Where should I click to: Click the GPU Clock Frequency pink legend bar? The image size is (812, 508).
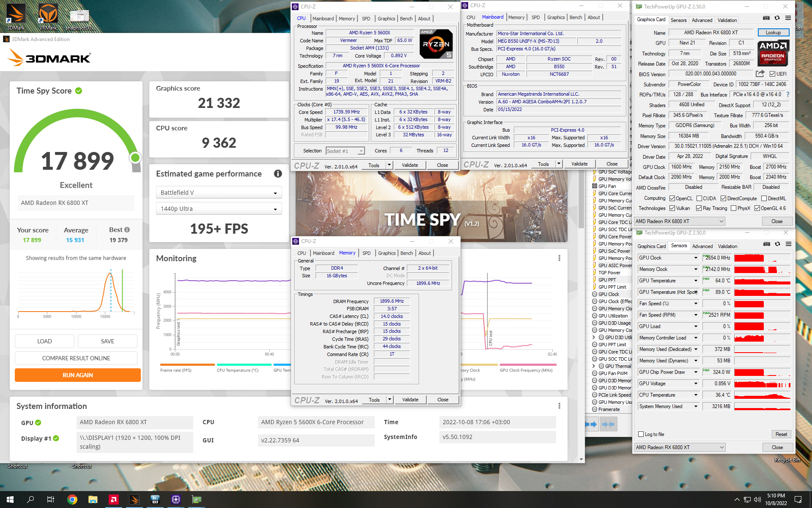click(528, 364)
